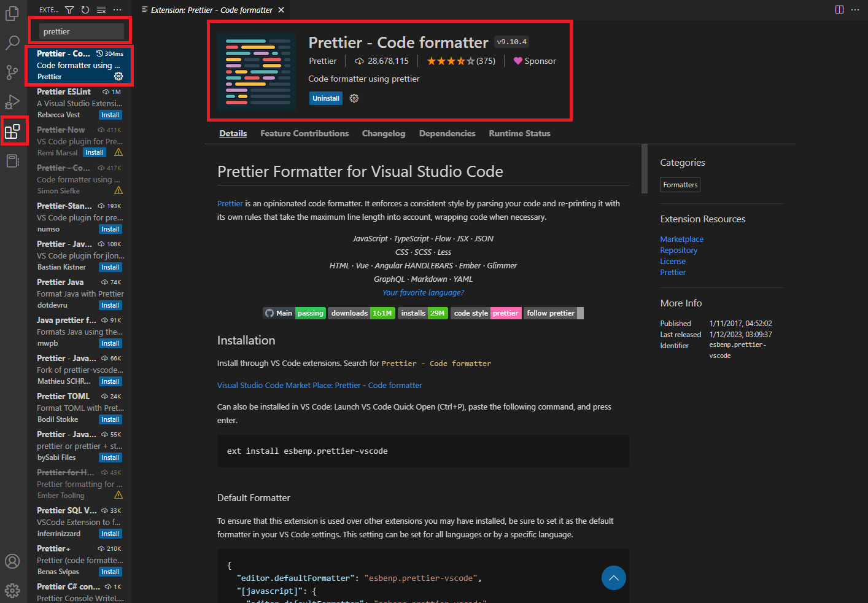
Task: Open 'Your favorite language?' link
Action: 424,292
